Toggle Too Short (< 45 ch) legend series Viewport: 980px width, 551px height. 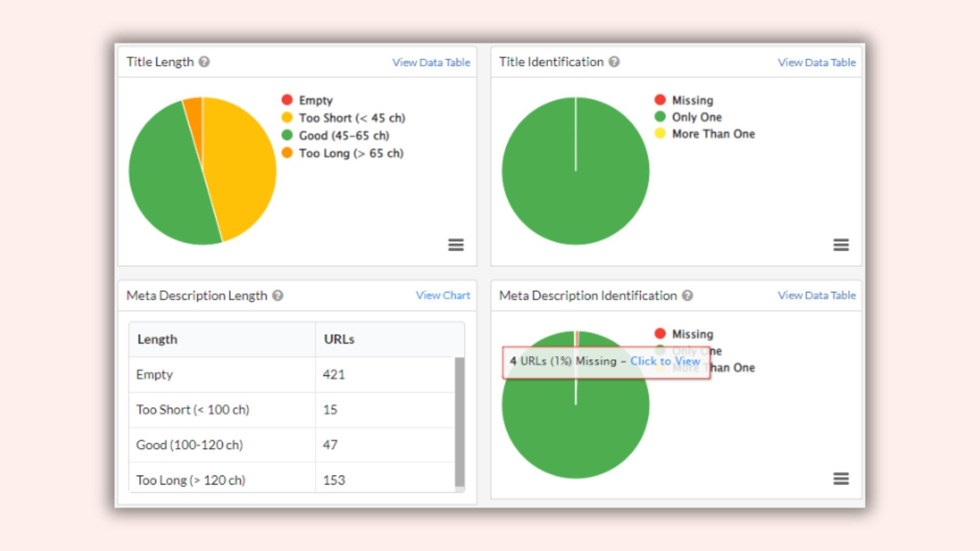351,118
